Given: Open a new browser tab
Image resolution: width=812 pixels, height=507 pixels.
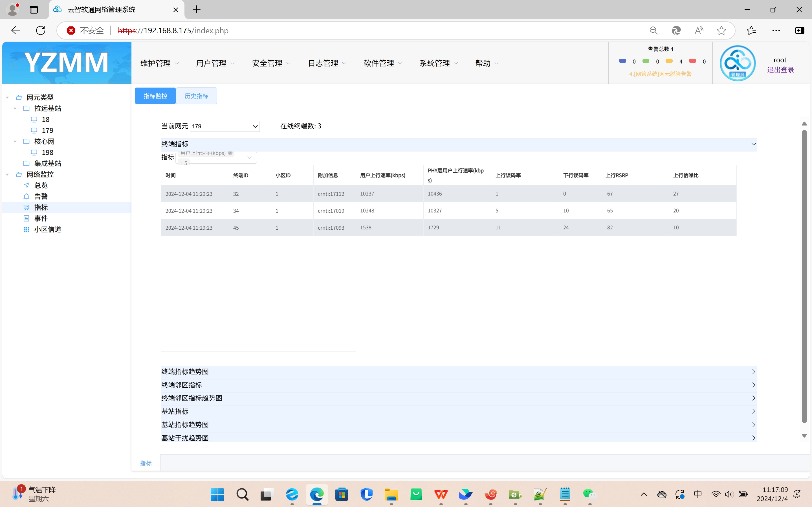Looking at the screenshot, I should click(x=196, y=9).
